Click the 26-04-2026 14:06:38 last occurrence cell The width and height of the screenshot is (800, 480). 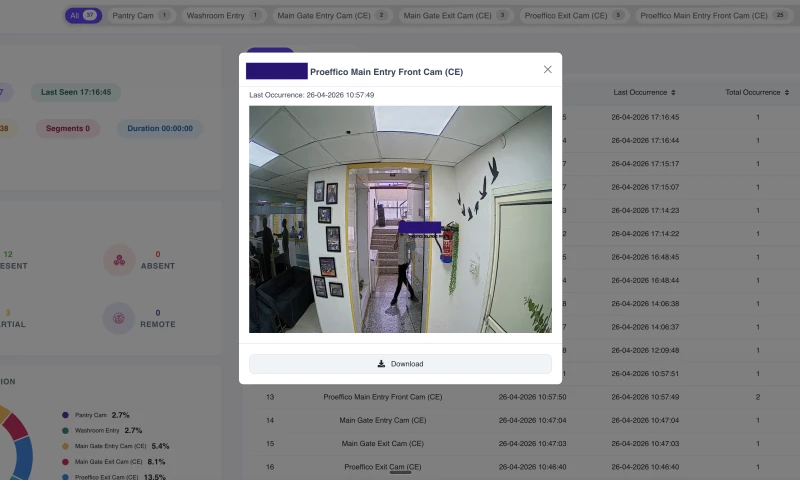point(645,304)
